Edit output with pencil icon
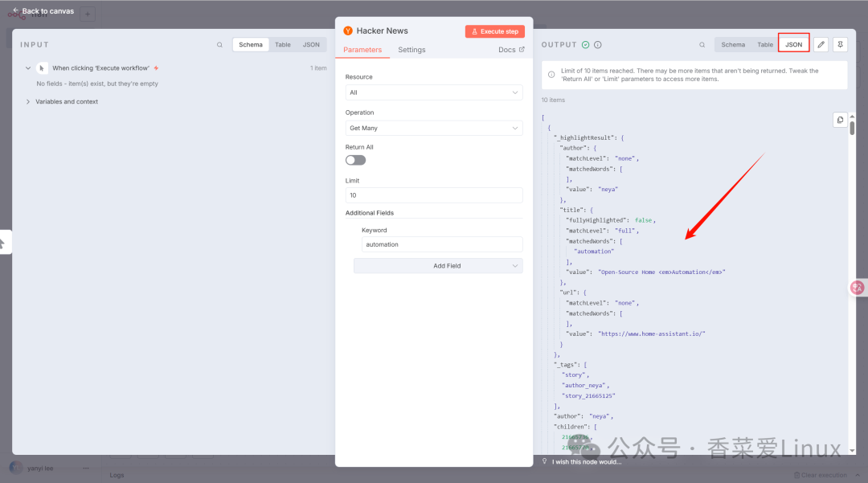 (x=821, y=45)
